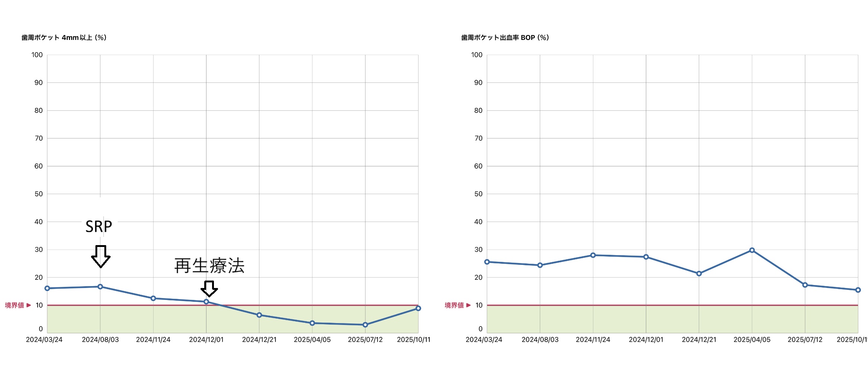Viewport: 868px width, 385px height.
Task: Click the red 境界値 triangle on left chart
Action: pyautogui.click(x=29, y=306)
